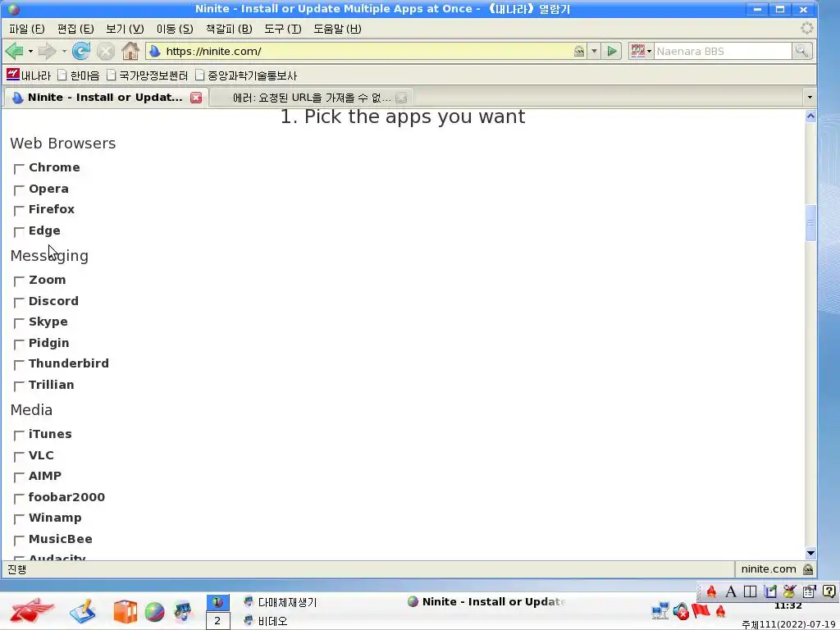This screenshot has width=840, height=630.
Task: Tick the Firefox checkbox
Action: pyautogui.click(x=19, y=211)
